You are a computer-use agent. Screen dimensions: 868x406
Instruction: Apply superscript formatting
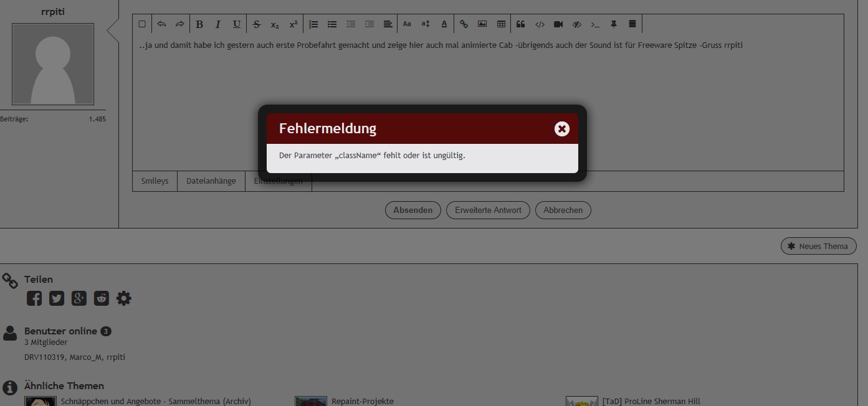click(x=293, y=24)
